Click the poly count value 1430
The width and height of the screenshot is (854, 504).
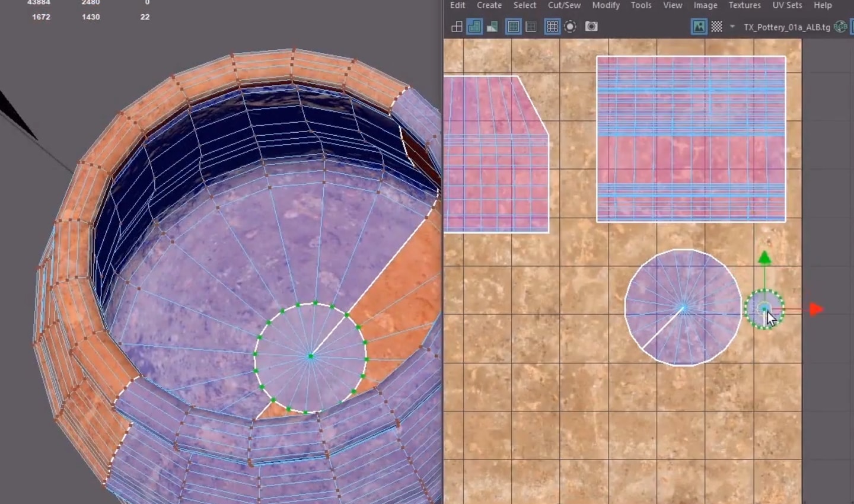[91, 17]
